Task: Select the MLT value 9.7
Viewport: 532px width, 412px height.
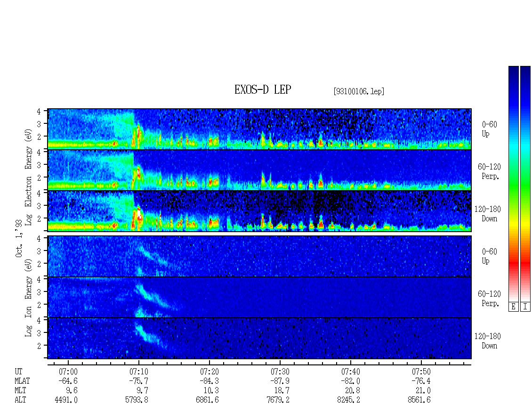Action: [x=143, y=391]
